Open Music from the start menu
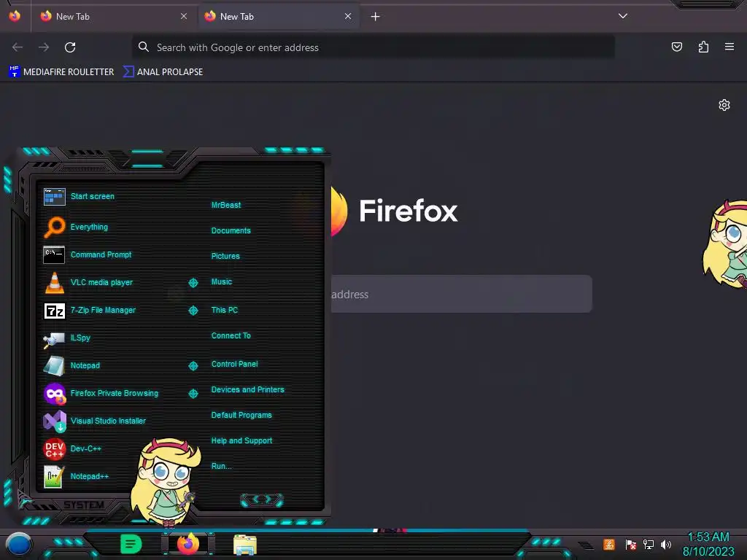This screenshot has width=747, height=560. coord(222,282)
